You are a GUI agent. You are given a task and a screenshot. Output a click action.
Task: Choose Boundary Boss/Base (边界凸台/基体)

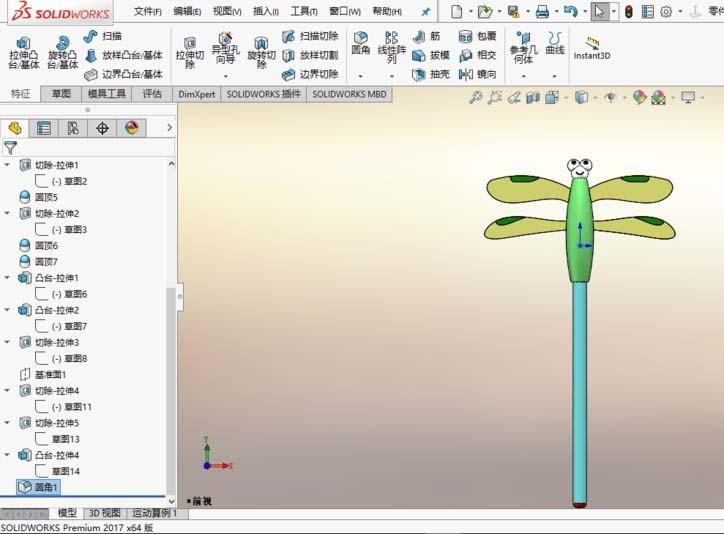click(x=123, y=74)
